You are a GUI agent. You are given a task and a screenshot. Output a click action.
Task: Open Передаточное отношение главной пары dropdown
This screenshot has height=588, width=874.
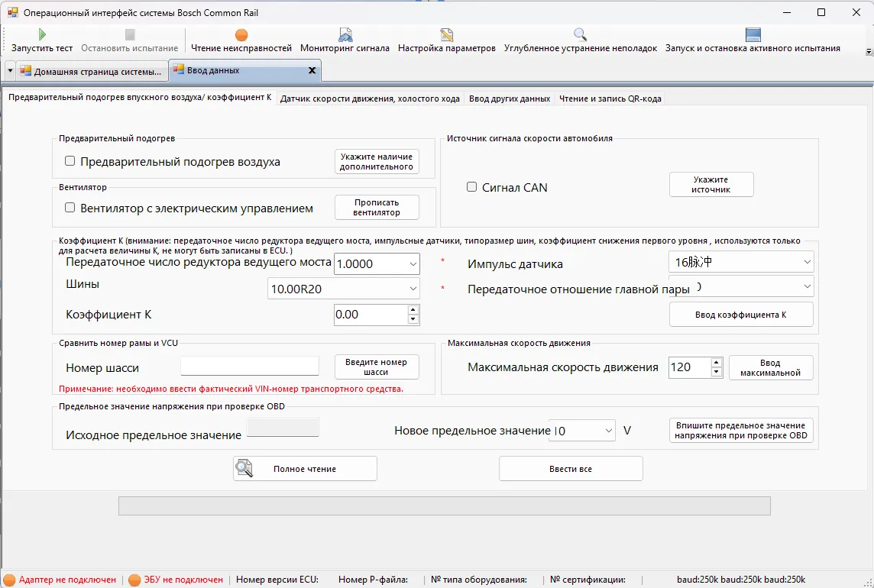[807, 286]
